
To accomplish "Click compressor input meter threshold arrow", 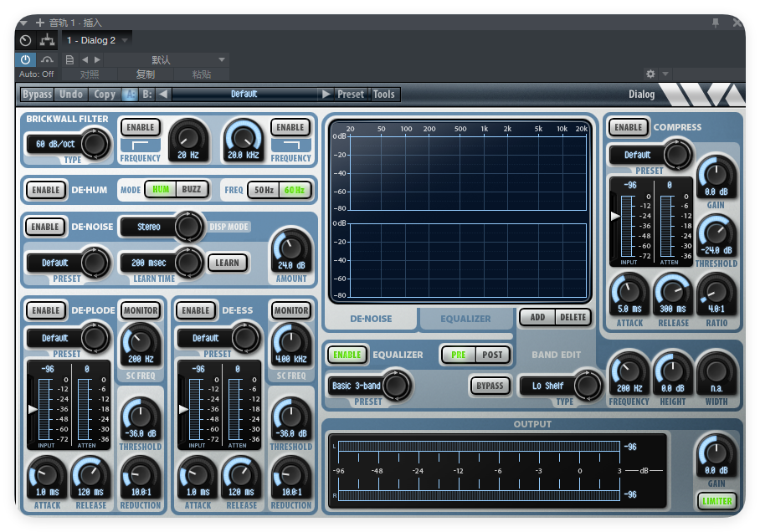I will pos(615,216).
